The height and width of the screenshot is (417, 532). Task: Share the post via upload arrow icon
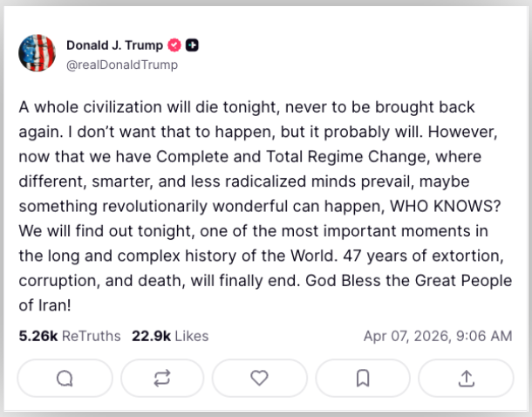[x=466, y=378]
